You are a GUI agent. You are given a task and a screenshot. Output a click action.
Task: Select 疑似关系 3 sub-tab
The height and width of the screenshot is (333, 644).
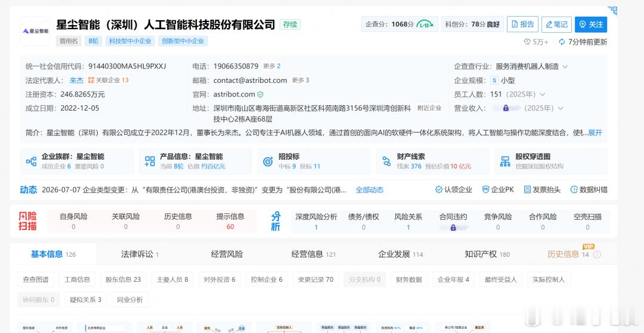(x=85, y=300)
